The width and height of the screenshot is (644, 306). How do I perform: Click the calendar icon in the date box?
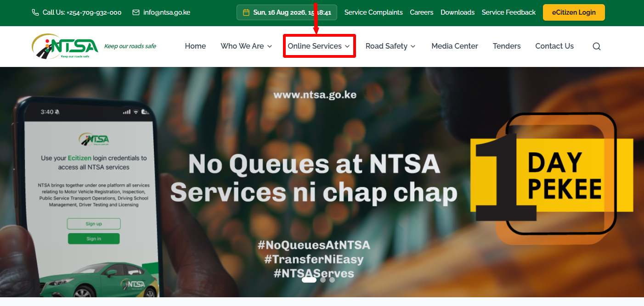(x=246, y=12)
